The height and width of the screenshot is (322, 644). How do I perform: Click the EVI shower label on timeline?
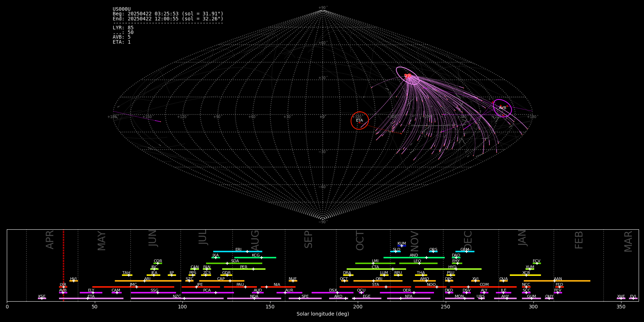633,297
